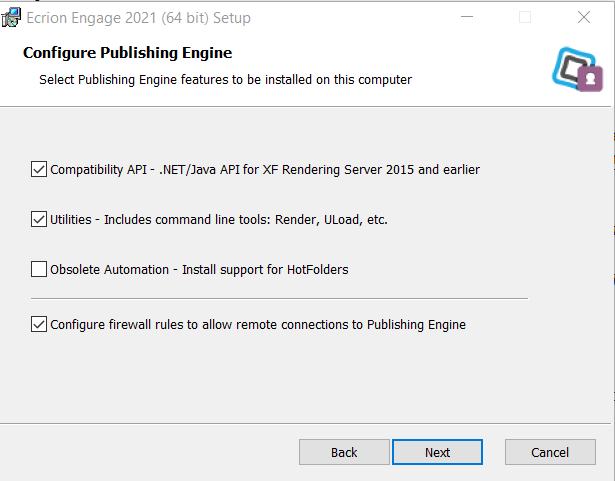Uncheck the Compatibility API checkbox

[x=39, y=169]
